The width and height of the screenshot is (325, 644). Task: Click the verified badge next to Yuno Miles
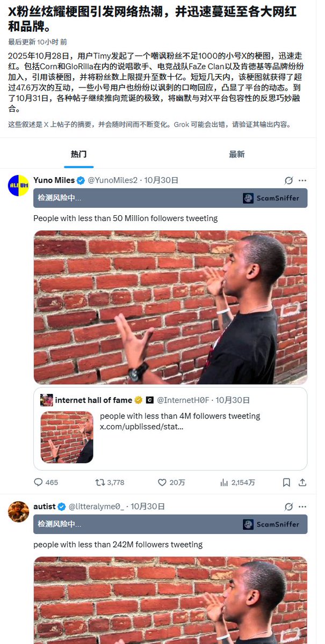point(81,180)
